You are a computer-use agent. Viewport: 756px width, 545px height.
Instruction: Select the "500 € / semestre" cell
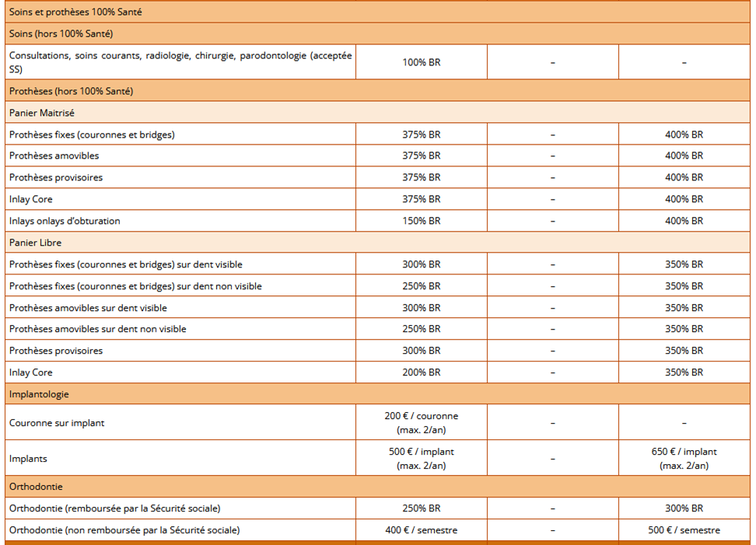tap(684, 530)
